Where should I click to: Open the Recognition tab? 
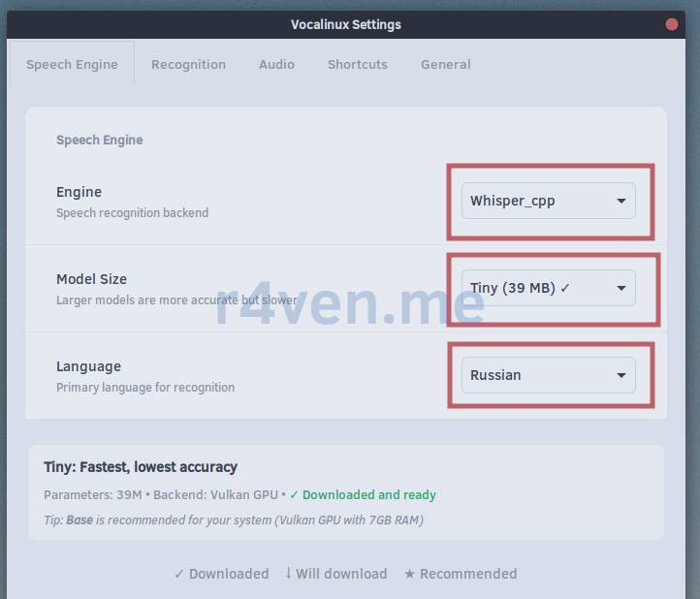(188, 64)
